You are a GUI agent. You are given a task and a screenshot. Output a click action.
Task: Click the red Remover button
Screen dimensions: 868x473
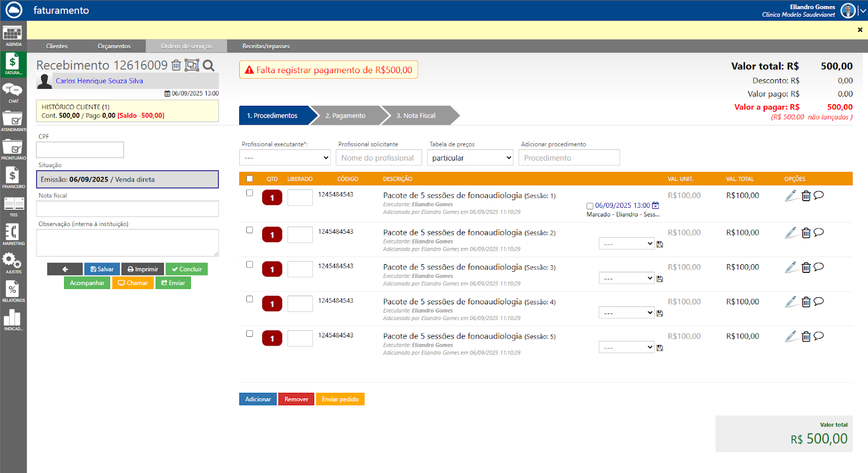pos(296,399)
